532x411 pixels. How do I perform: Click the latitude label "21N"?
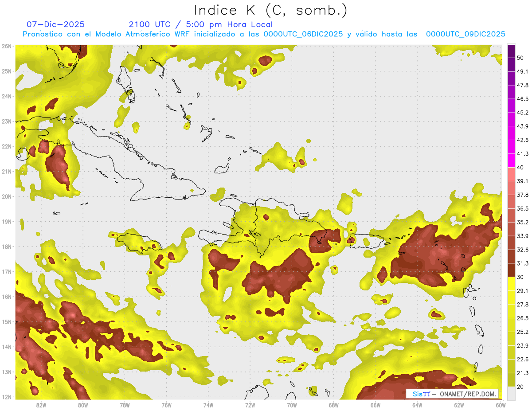tap(7, 171)
